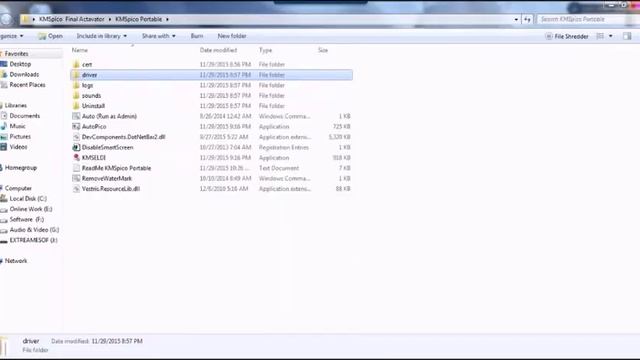
Task: Select the ReadMe KMSpico Portable document icon
Action: (x=76, y=168)
